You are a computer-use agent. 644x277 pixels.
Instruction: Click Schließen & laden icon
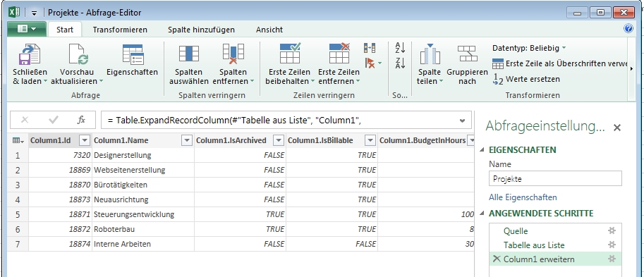click(x=30, y=54)
